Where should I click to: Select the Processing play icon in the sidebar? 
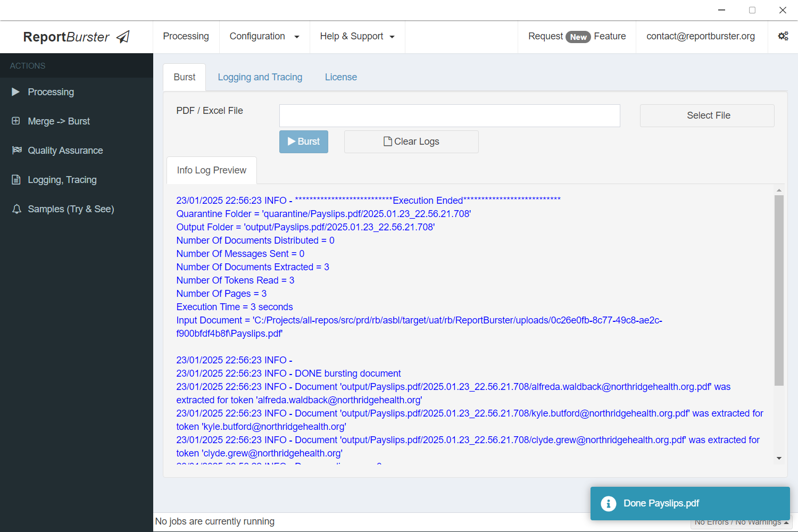(x=15, y=92)
